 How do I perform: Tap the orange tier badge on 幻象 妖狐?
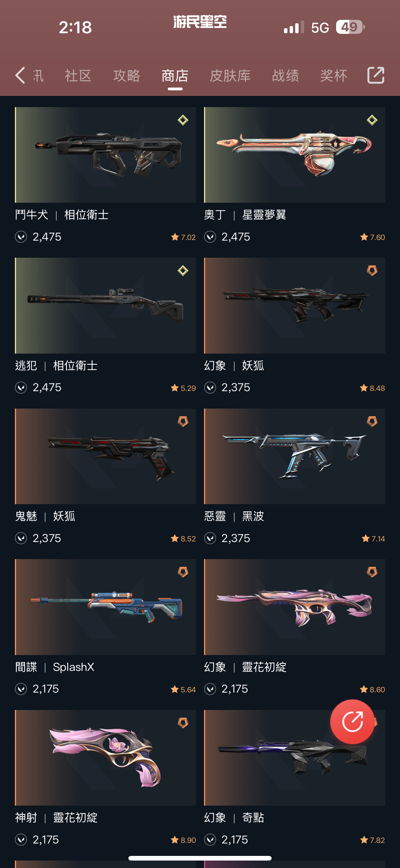click(372, 270)
